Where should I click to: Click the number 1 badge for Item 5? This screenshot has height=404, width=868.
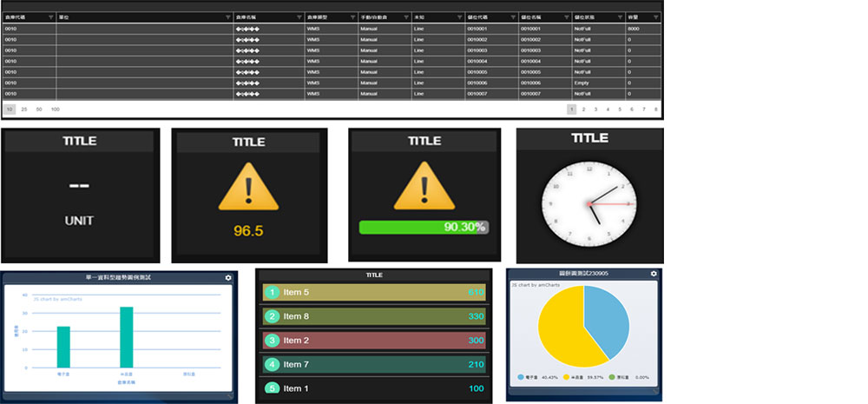tap(273, 293)
